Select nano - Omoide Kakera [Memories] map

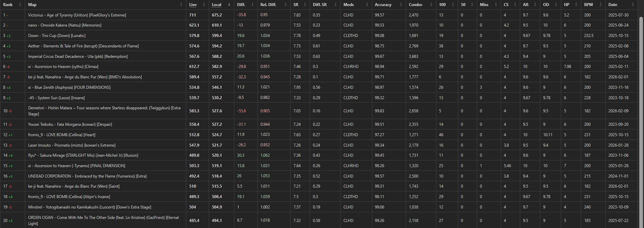64,25
